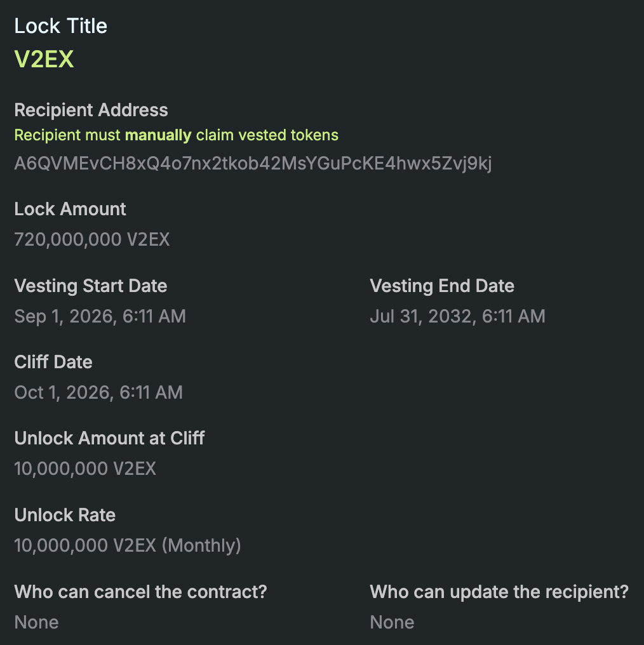Click the Vesting Start Date label

[90, 286]
